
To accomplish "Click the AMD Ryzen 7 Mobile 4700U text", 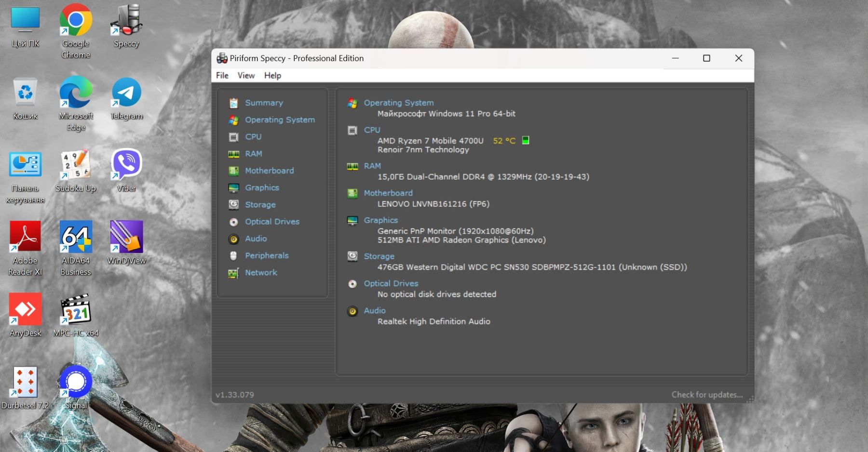I will pos(430,141).
